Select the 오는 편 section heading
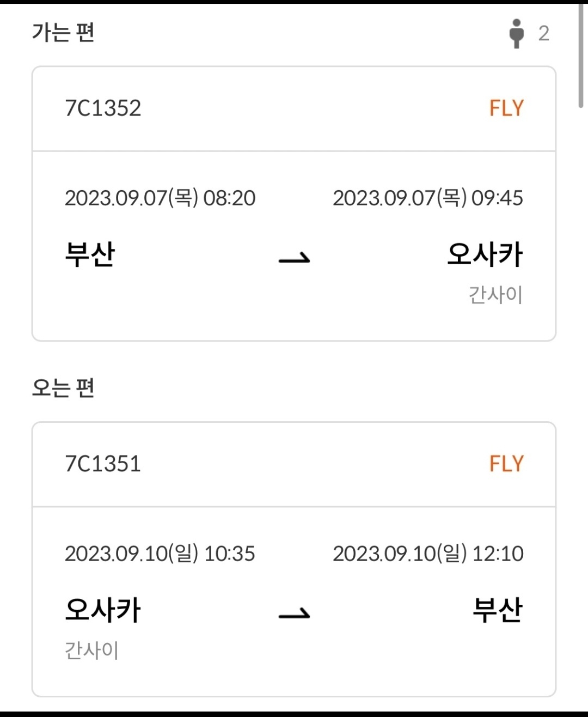The width and height of the screenshot is (588, 717). point(63,388)
